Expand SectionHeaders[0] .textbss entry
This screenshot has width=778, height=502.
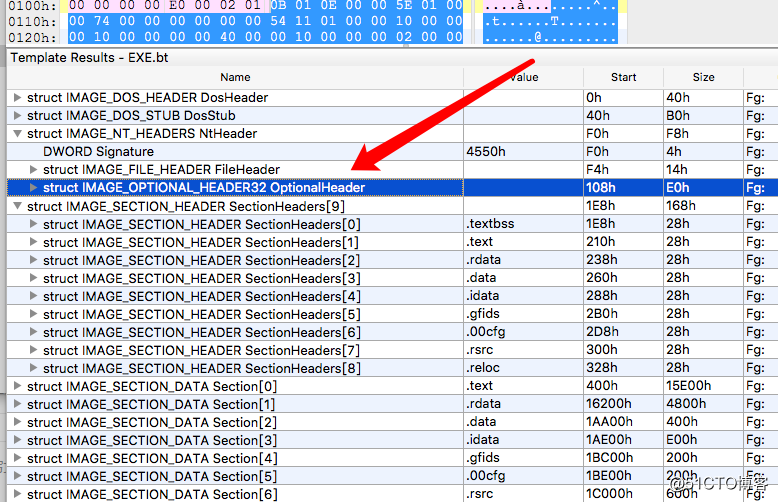tap(33, 224)
